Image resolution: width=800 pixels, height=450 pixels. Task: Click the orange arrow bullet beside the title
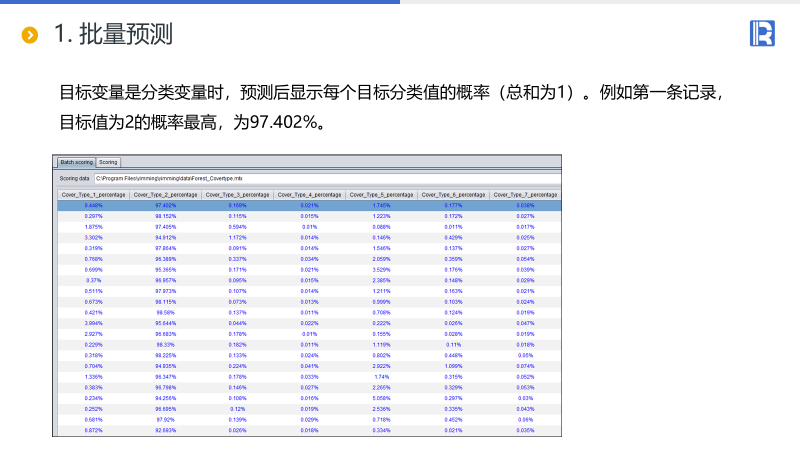click(x=30, y=36)
